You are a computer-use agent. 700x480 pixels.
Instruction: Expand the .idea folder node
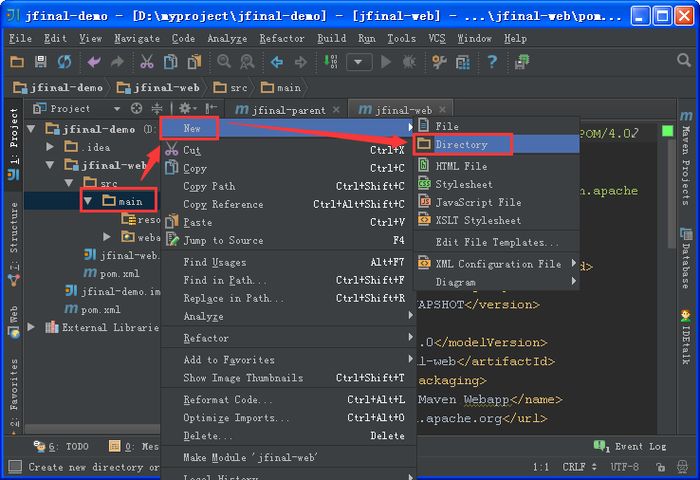[x=51, y=147]
